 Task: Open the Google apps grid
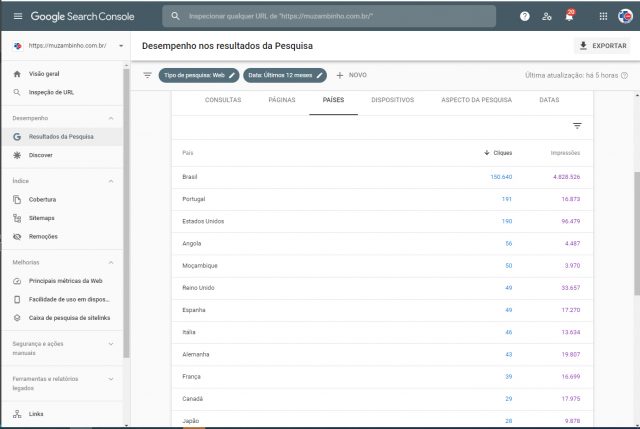[x=602, y=16]
